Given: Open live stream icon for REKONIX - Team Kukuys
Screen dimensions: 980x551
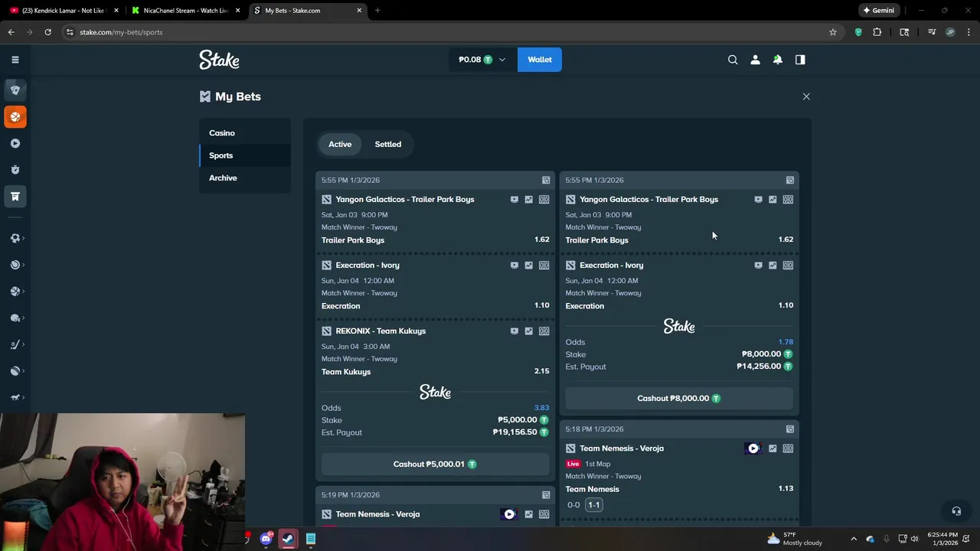Looking at the screenshot, I should (514, 331).
